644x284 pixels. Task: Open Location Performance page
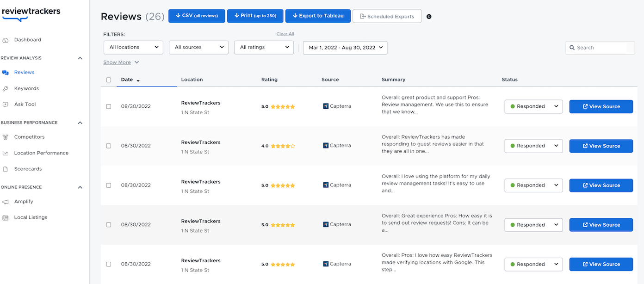click(x=41, y=153)
